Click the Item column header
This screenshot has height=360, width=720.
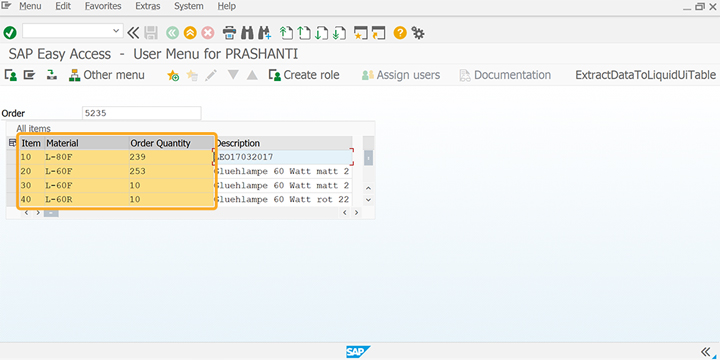pyautogui.click(x=31, y=143)
